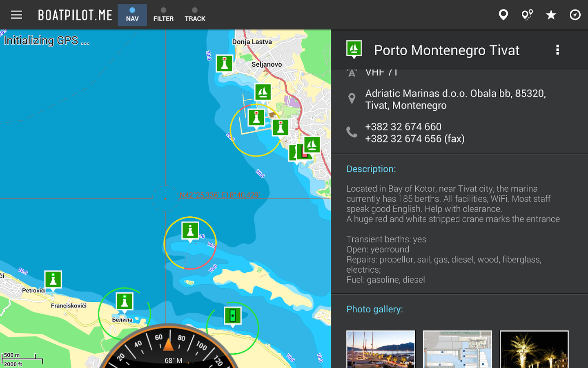Tap the red center dot of map crosshair
Image resolution: width=588 pixels, height=368 pixels.
(x=165, y=199)
